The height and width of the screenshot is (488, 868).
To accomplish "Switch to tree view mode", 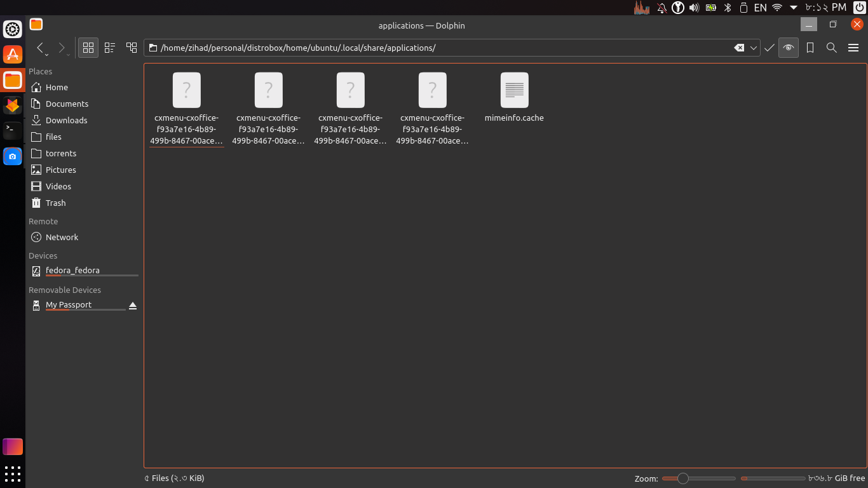I will pos(131,47).
